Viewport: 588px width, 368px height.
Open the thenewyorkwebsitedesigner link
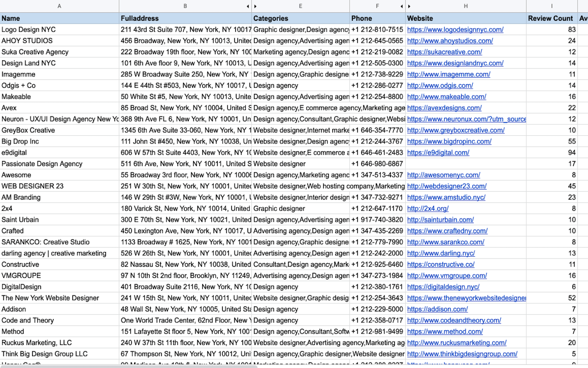pyautogui.click(x=466, y=298)
